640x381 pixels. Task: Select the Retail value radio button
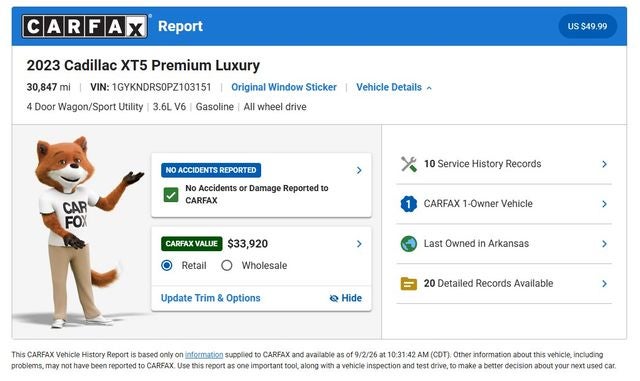(167, 265)
